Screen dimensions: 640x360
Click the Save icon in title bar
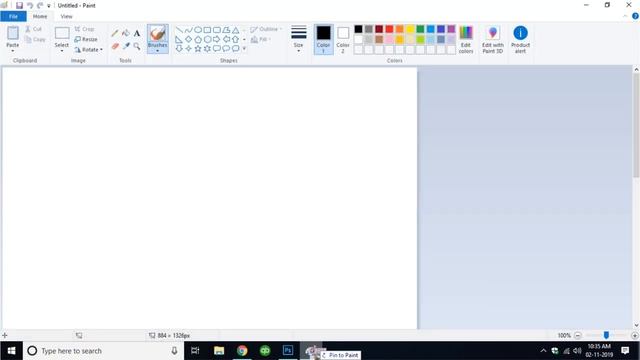[x=19, y=6]
